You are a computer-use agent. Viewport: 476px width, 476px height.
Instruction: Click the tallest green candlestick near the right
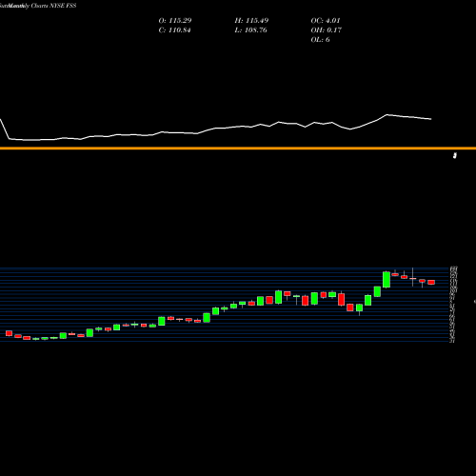point(387,280)
